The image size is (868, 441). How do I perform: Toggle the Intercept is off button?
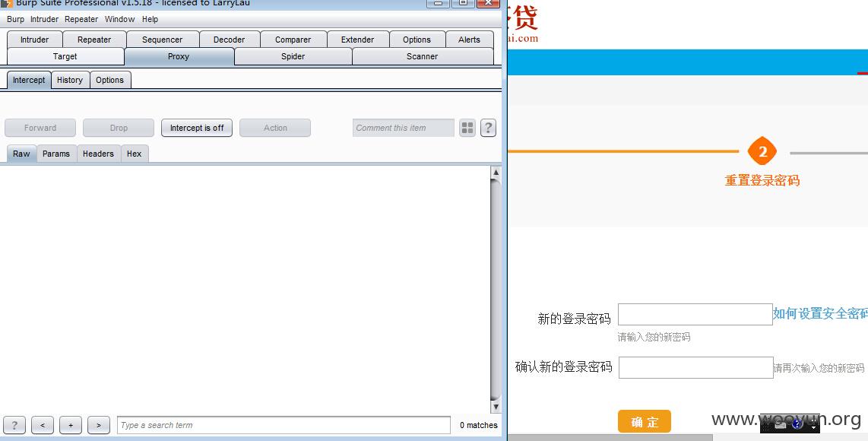pos(197,128)
